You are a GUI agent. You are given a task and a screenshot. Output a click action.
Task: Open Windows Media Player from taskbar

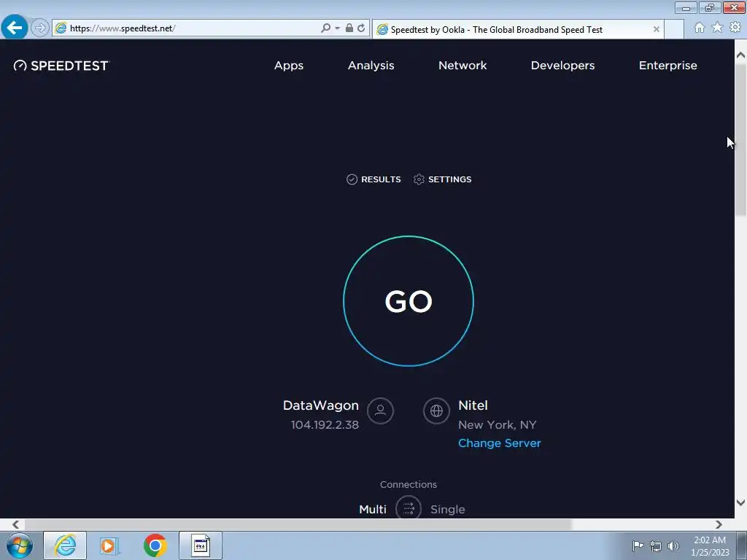[109, 545]
